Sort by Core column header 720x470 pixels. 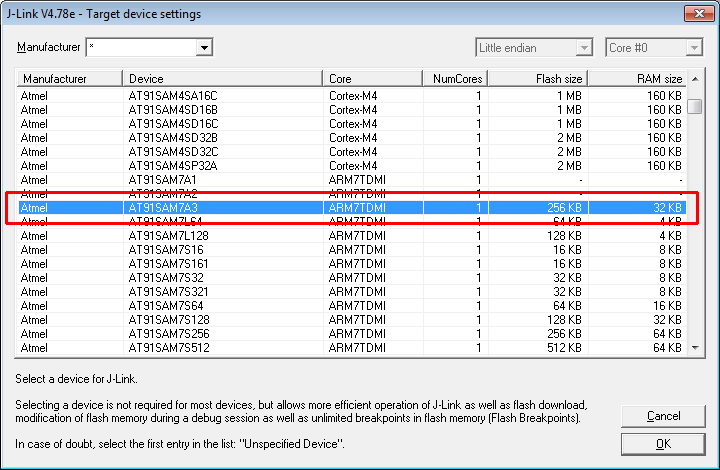pos(373,78)
